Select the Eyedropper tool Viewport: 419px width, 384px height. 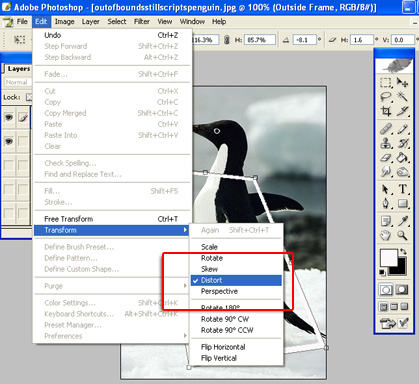click(402, 221)
